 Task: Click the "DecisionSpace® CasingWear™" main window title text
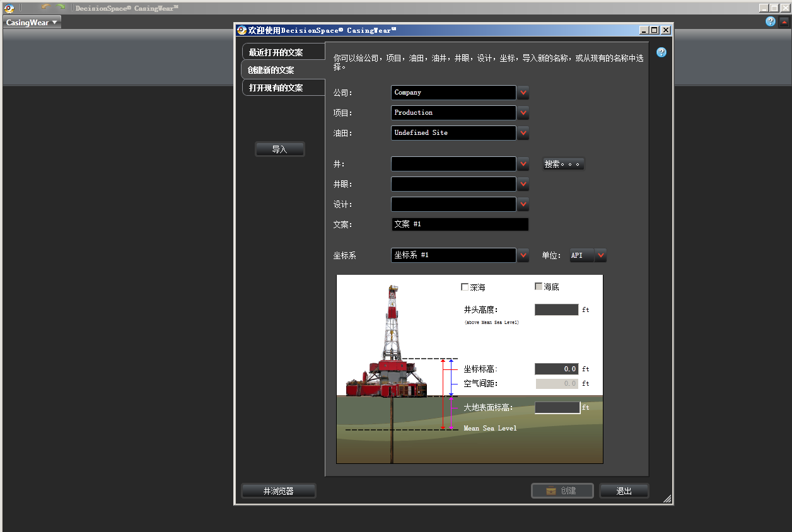pos(127,8)
